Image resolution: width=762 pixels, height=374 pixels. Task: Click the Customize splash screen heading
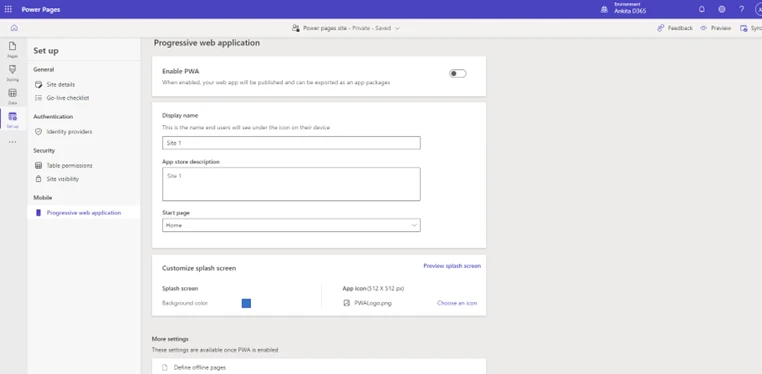[x=199, y=268]
